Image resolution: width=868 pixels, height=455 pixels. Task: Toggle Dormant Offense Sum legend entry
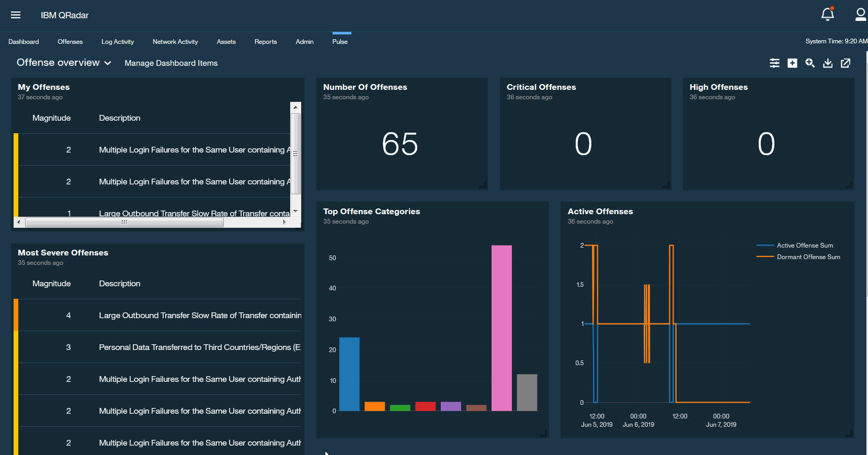pyautogui.click(x=808, y=257)
